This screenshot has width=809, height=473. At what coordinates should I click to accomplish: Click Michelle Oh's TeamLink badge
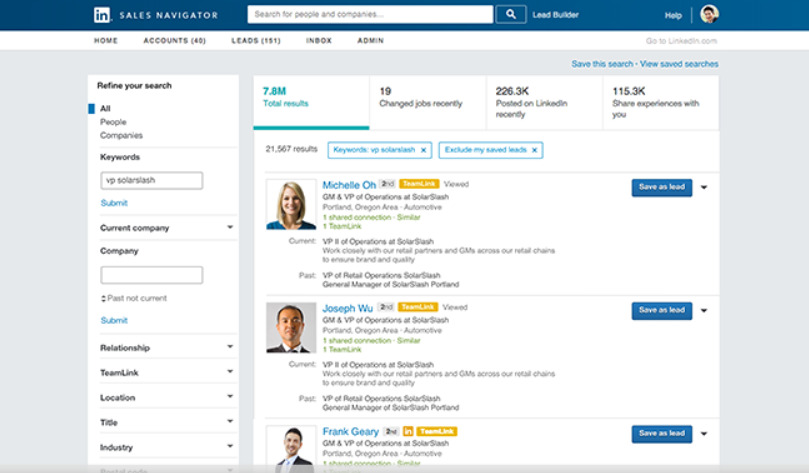419,184
